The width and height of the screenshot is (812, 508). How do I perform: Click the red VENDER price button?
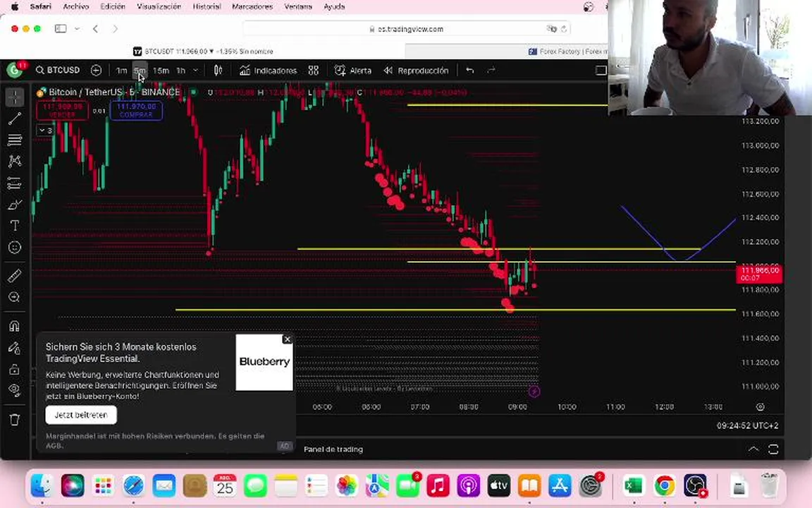[x=62, y=110]
